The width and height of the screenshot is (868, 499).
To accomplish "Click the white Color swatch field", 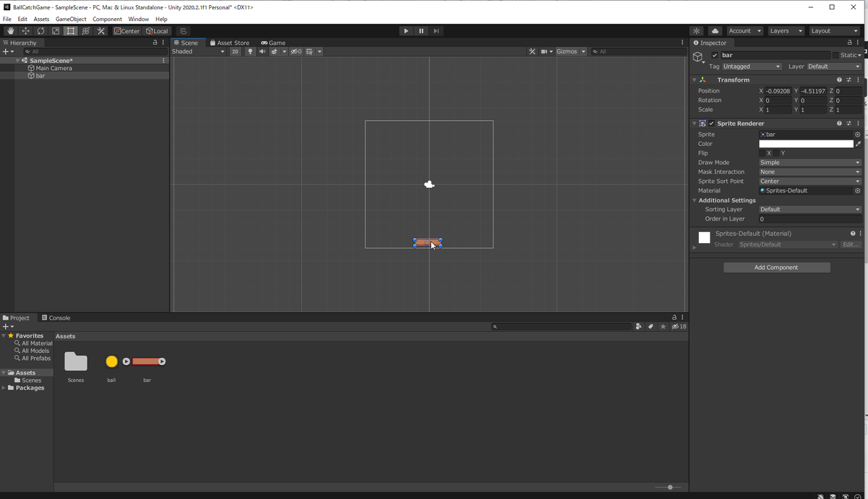I will tap(806, 144).
